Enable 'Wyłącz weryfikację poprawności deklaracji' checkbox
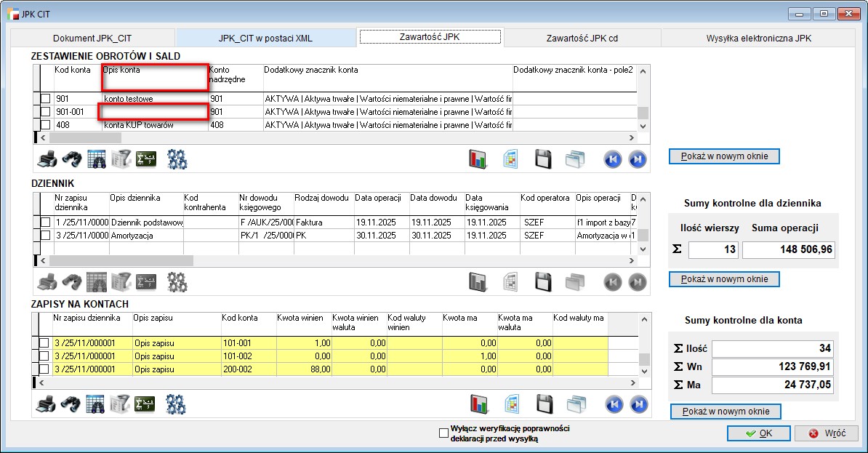This screenshot has width=868, height=453. (x=444, y=433)
